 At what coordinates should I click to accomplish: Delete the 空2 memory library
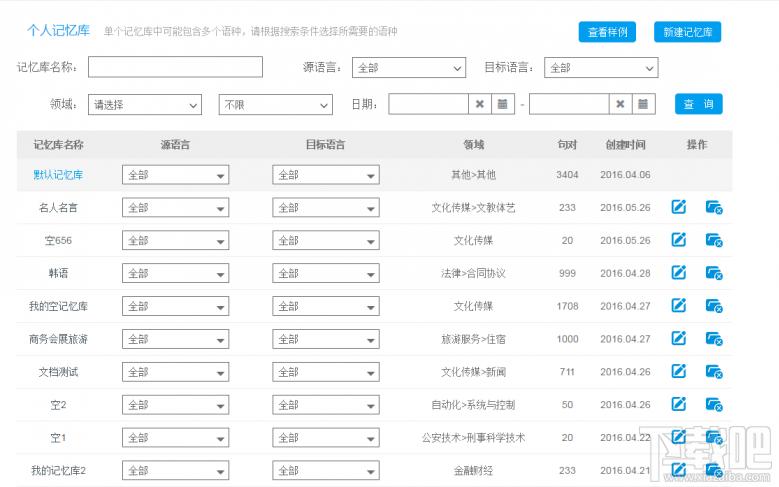(714, 404)
